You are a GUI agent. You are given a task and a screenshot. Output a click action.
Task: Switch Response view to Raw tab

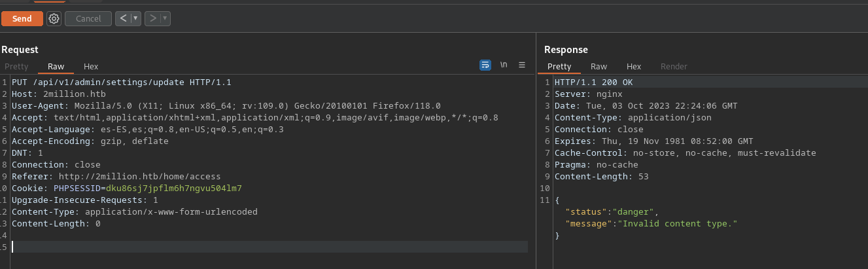599,67
